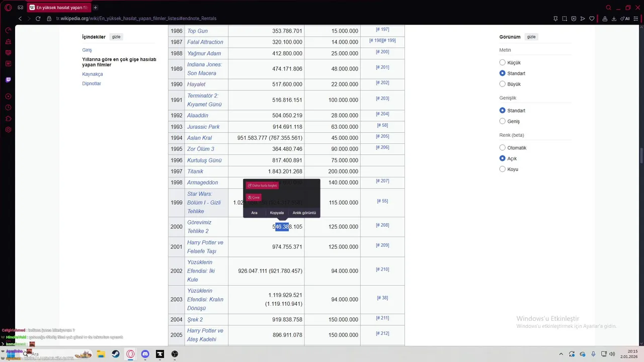This screenshot has height=362, width=644.
Task: Open footnote # 197 reference
Action: tap(382, 30)
